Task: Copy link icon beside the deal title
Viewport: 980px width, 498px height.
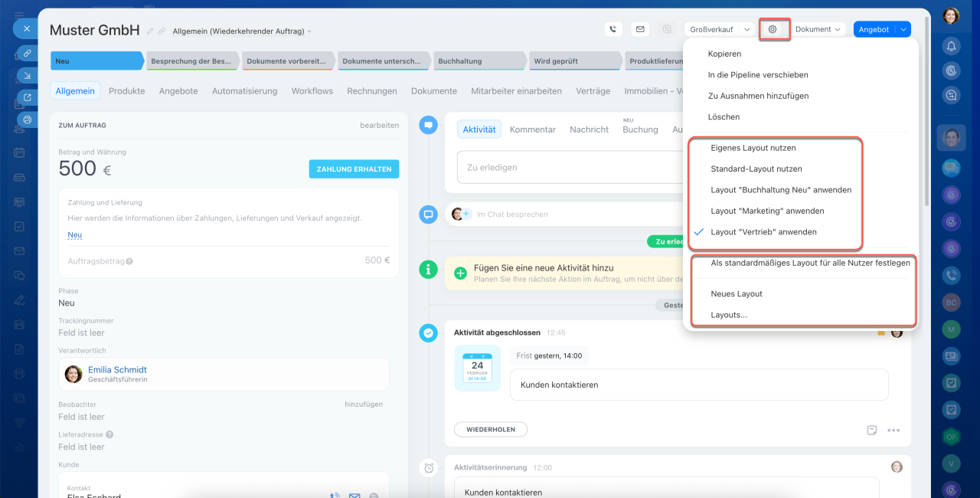Action: click(162, 31)
